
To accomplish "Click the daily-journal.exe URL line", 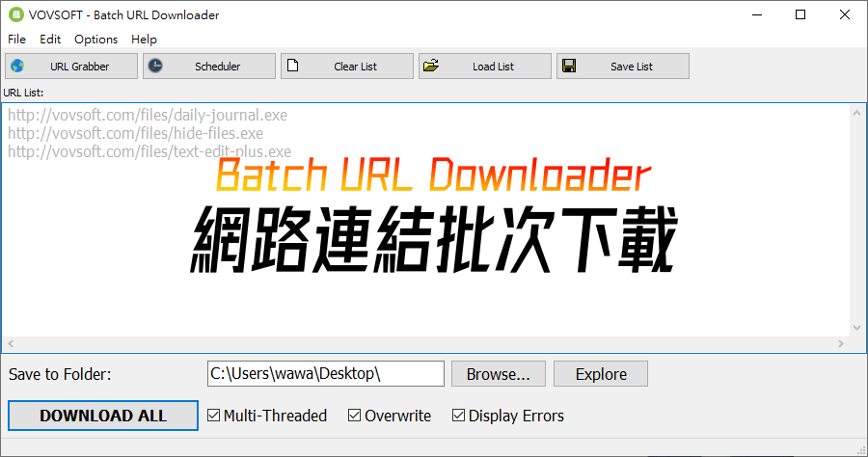I will coord(148,115).
